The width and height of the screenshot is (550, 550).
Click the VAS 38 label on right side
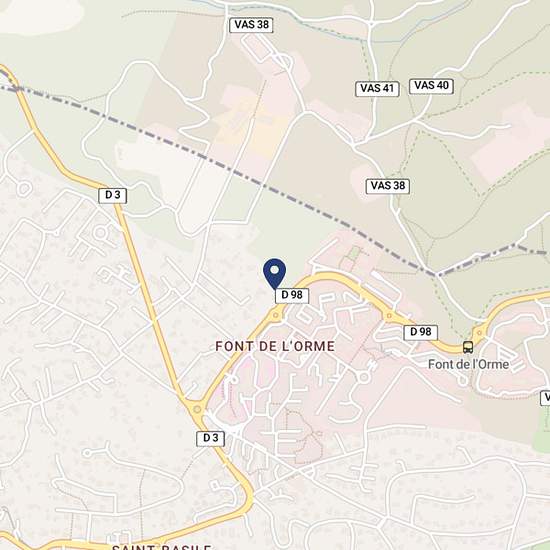tap(388, 186)
